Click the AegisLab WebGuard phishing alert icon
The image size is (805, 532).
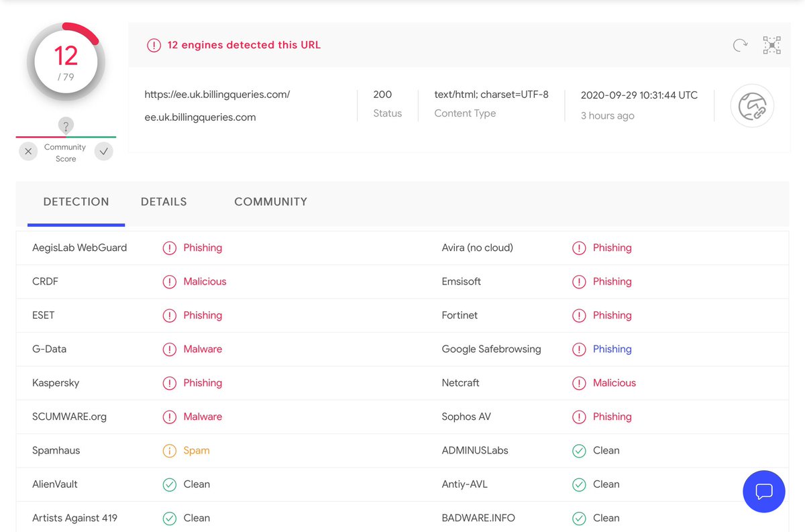pos(170,248)
